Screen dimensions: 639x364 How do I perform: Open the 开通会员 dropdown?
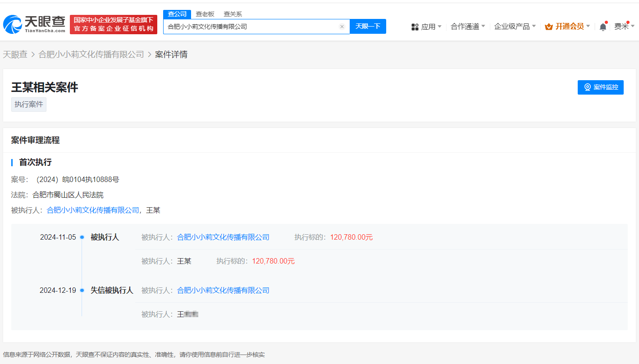click(567, 27)
